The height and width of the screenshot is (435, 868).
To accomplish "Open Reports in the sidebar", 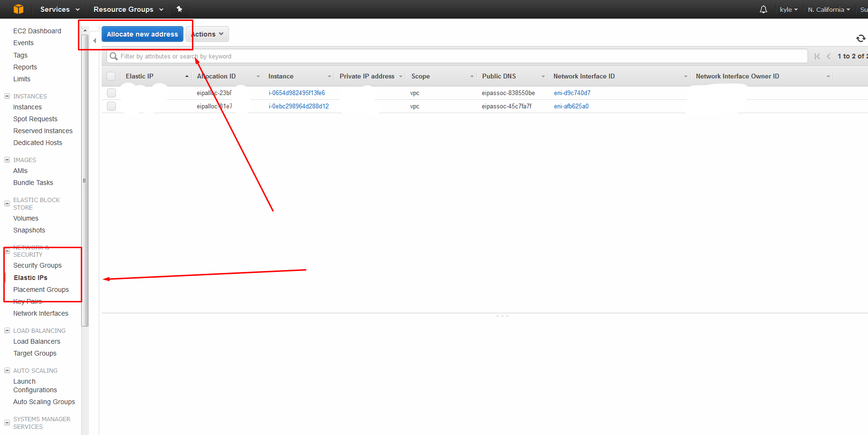I will [25, 67].
